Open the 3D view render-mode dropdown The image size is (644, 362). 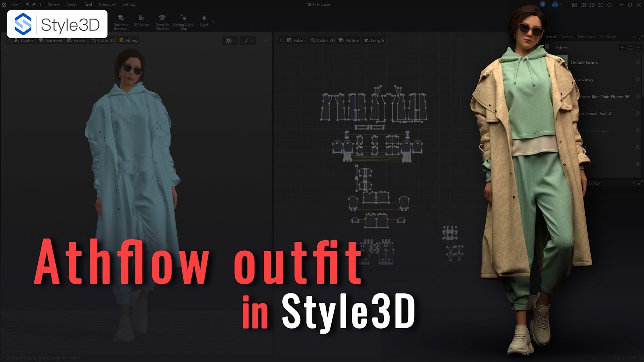tap(230, 41)
